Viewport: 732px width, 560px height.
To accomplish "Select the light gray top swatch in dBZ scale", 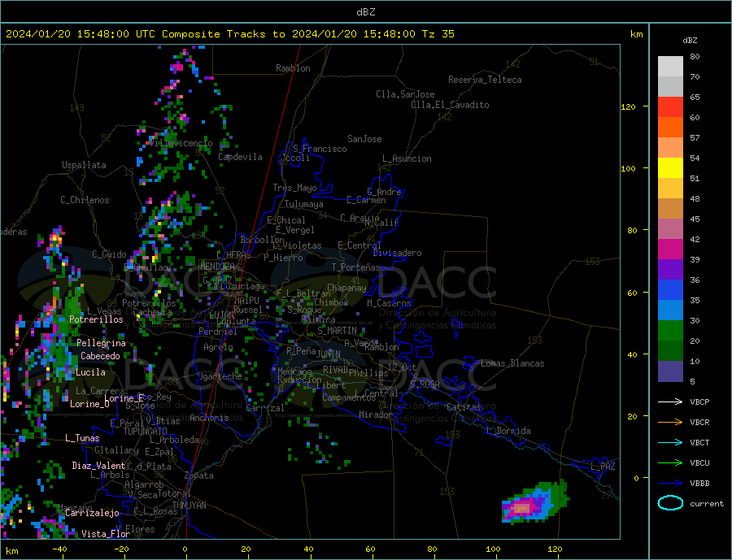I will point(670,67).
